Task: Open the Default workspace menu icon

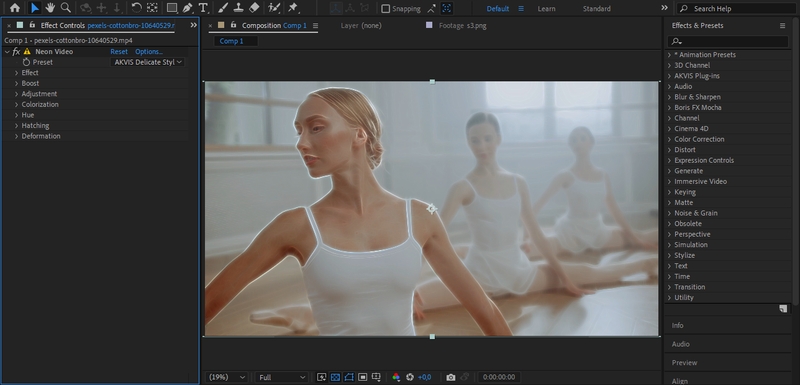Action: [521, 9]
